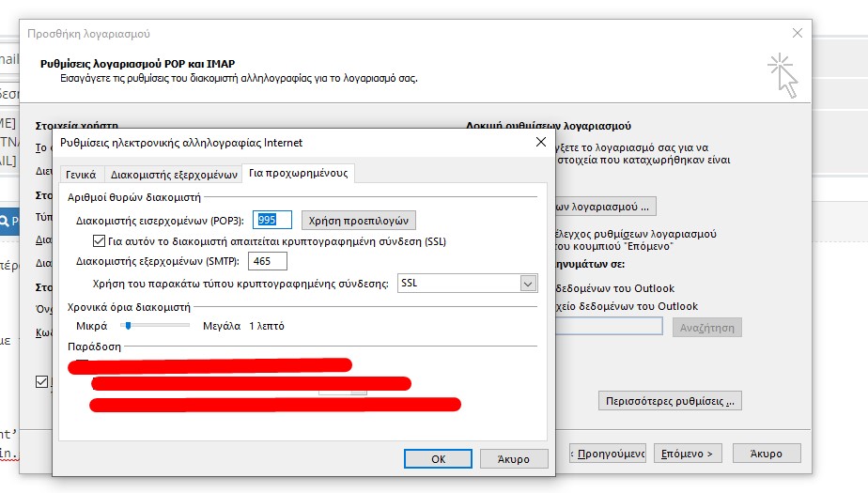Viewport: 868px width, 493px height.
Task: Expand the encrypted connection type dropdown
Action: [527, 283]
